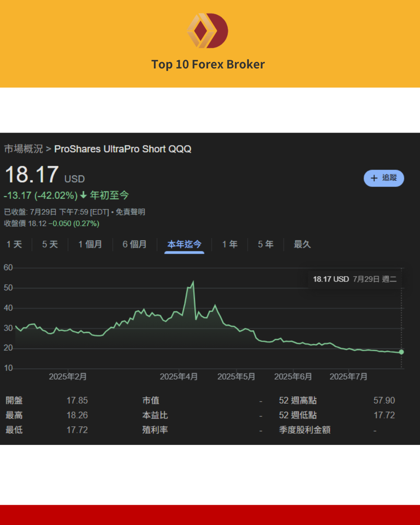Select the 1 天 range tab

tap(14, 244)
